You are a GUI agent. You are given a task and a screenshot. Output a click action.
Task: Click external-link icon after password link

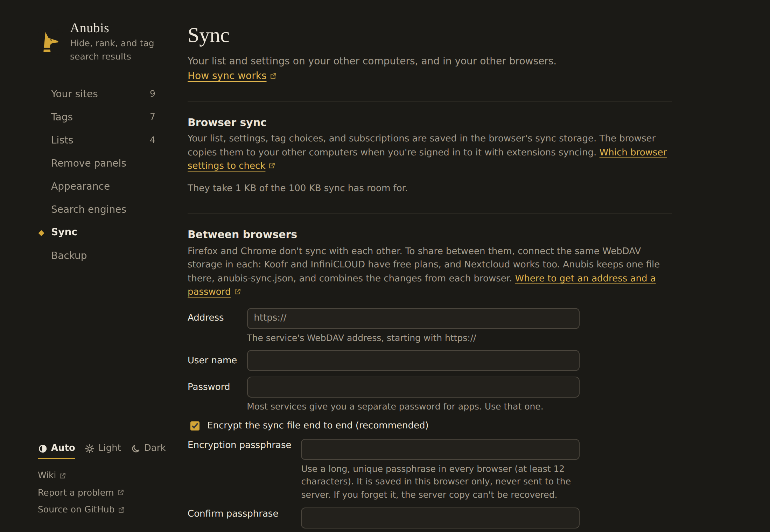tap(238, 292)
